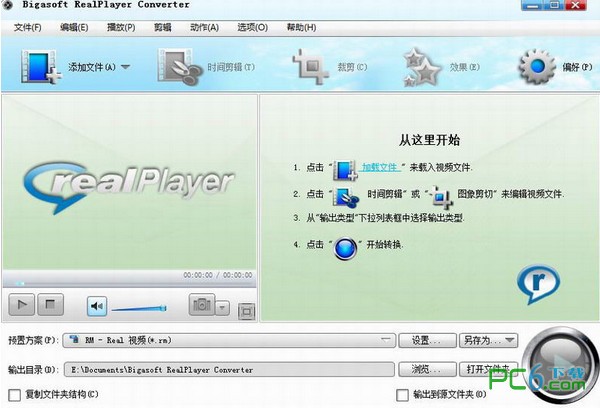Toggle fullscreen preview icon
600x408 pixels.
246,312
